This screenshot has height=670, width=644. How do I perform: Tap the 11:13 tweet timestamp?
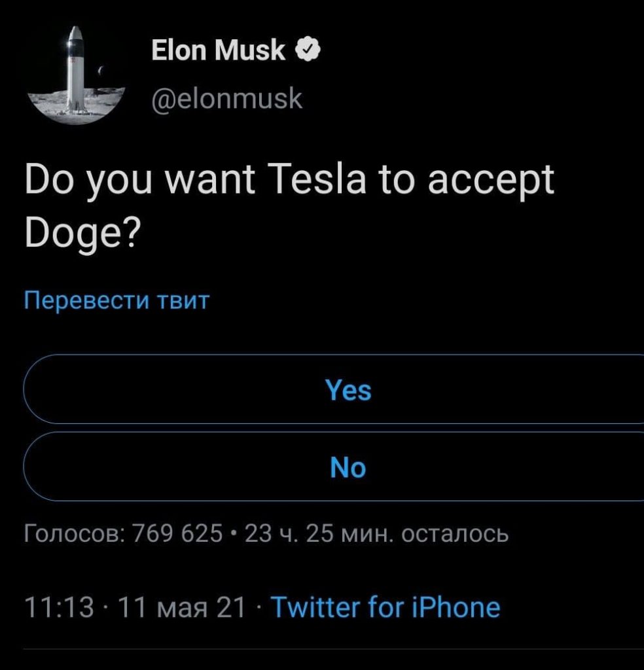click(59, 607)
